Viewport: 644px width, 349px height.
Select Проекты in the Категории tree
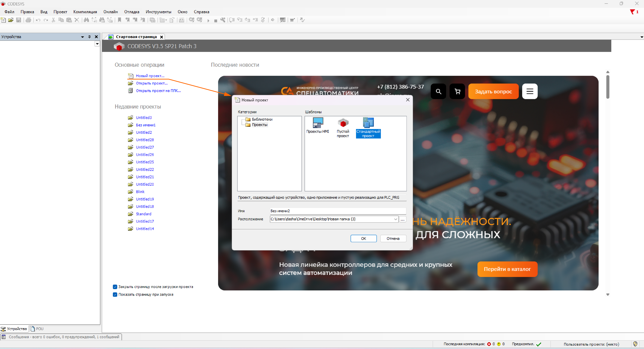point(260,125)
